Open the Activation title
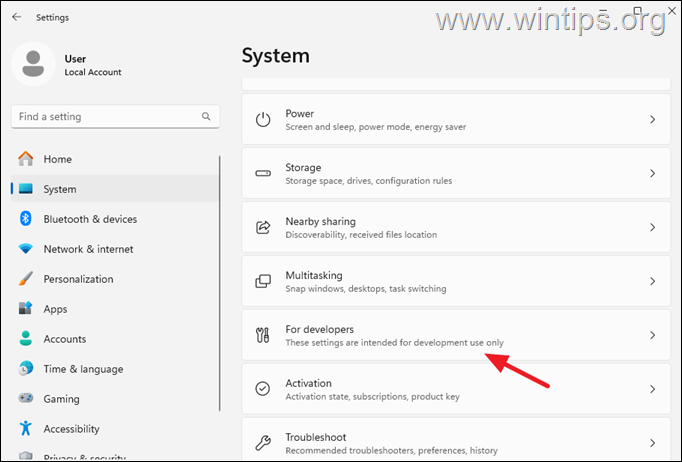Image resolution: width=682 pixels, height=462 pixels. 308,383
